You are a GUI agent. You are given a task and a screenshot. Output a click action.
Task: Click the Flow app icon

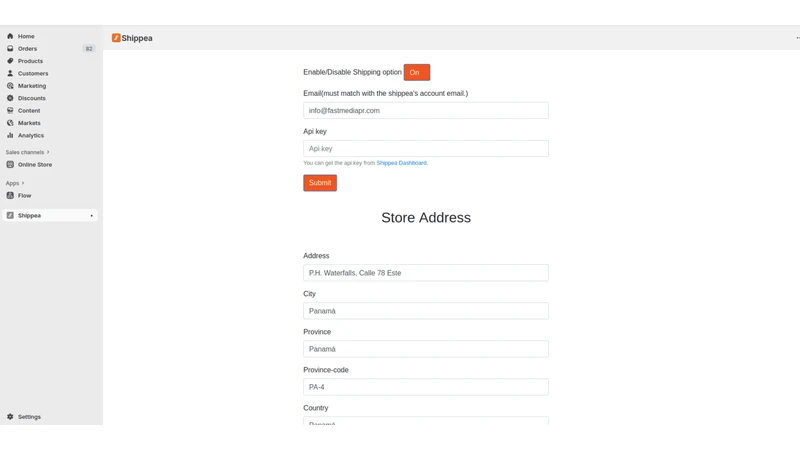[x=10, y=195]
